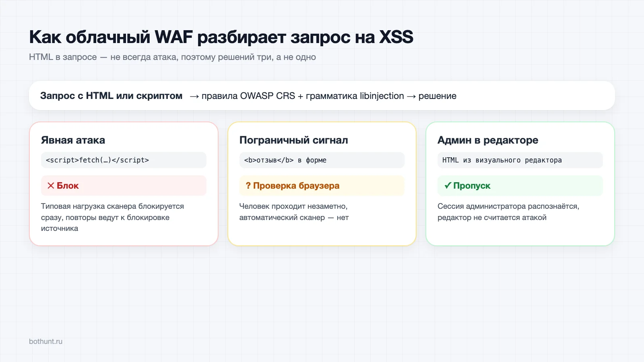The width and height of the screenshot is (644, 362).
Task: Click the Пограничный сигнал card heading
Action: (x=294, y=140)
